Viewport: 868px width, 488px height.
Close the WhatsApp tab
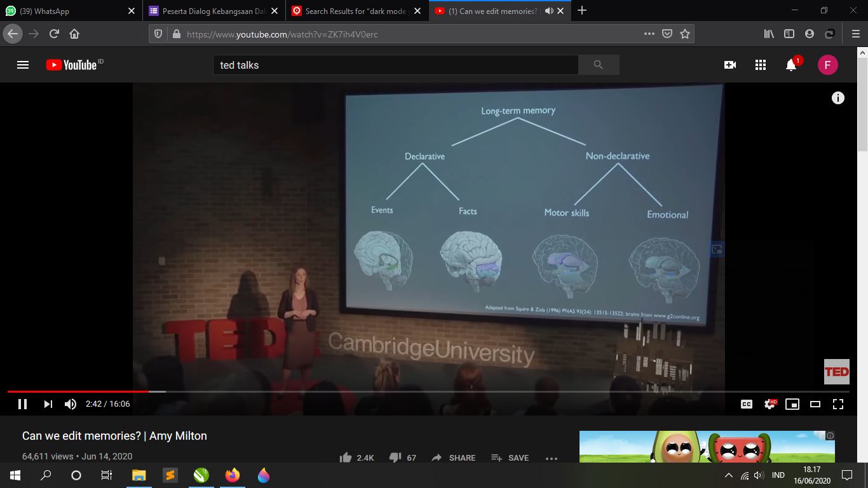point(132,11)
